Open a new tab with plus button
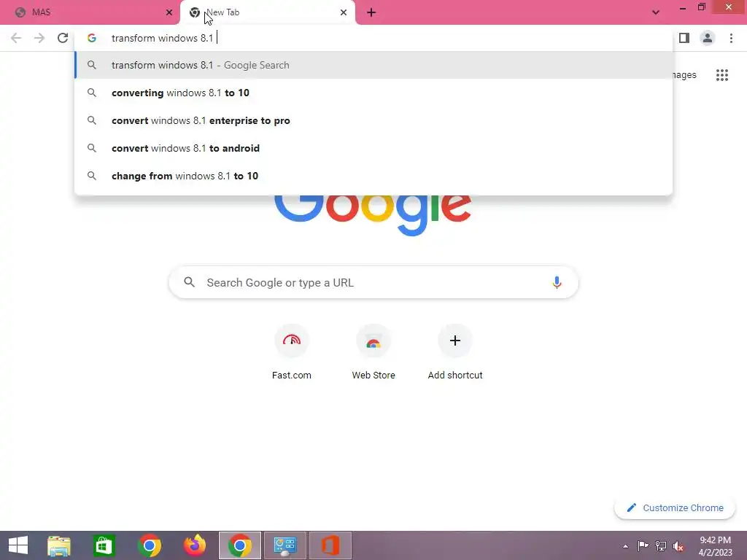This screenshot has height=560, width=747. (x=371, y=12)
